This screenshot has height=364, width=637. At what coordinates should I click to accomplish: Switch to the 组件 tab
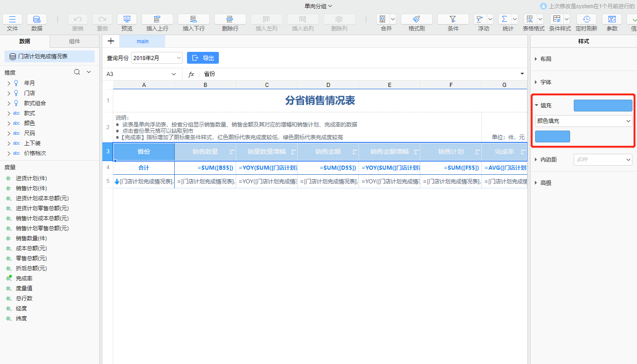click(x=74, y=41)
